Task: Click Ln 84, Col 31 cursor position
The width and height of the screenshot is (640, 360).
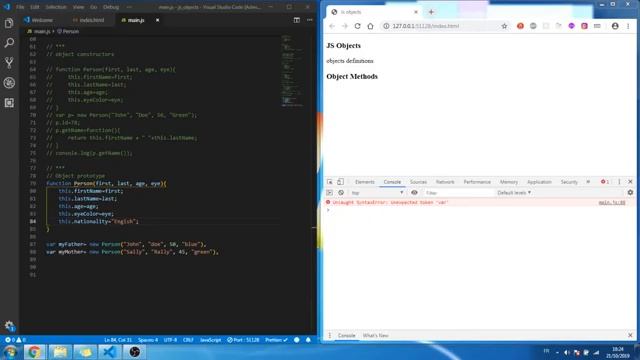Action: tap(118, 340)
